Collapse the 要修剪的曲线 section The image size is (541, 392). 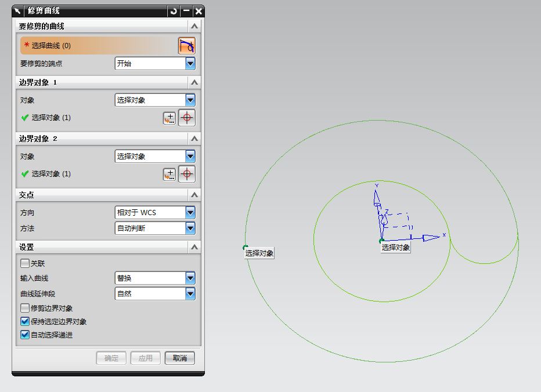tap(194, 26)
